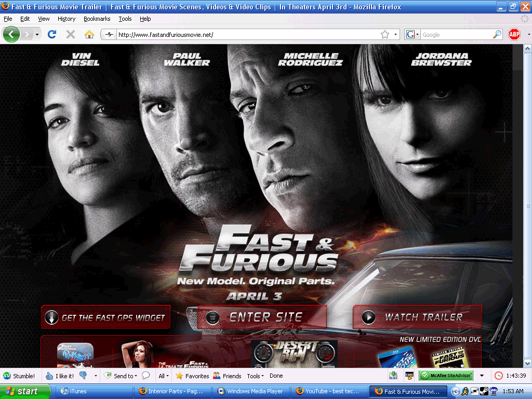This screenshot has height=399, width=532.
Task: Click the site identity icon in address bar
Action: click(109, 34)
